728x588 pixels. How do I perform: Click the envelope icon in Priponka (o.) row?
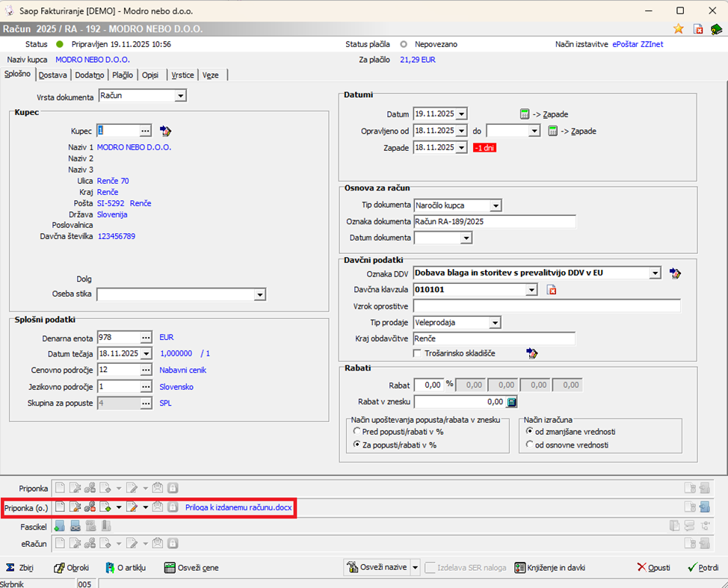(158, 507)
